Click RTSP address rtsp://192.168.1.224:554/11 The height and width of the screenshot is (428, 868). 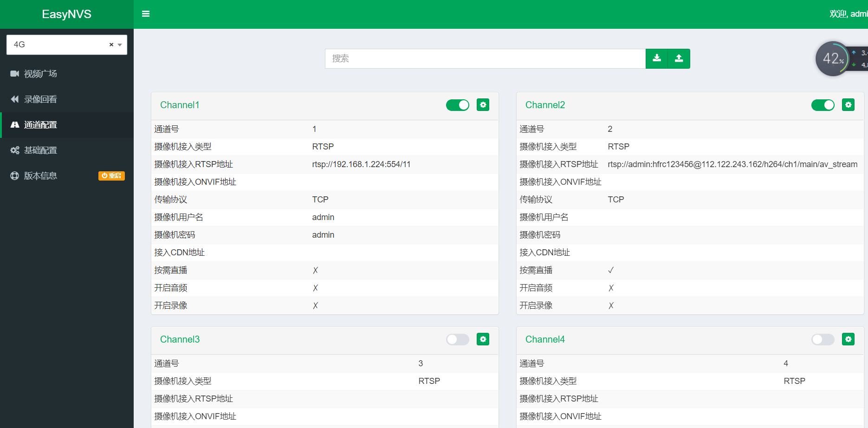pos(361,164)
